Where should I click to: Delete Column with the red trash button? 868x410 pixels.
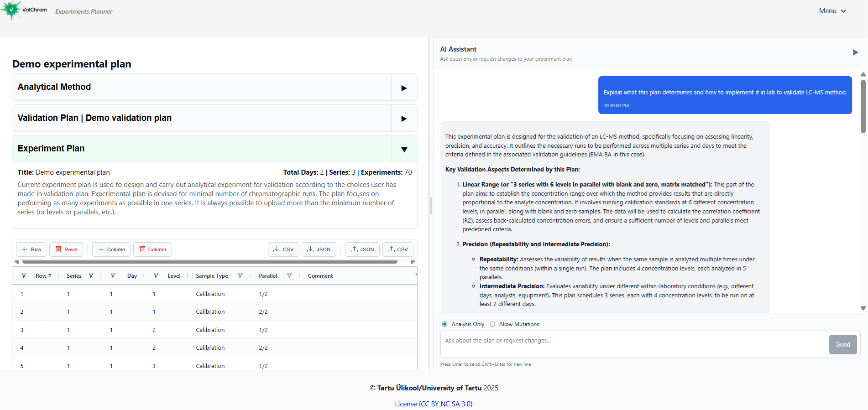pos(152,249)
